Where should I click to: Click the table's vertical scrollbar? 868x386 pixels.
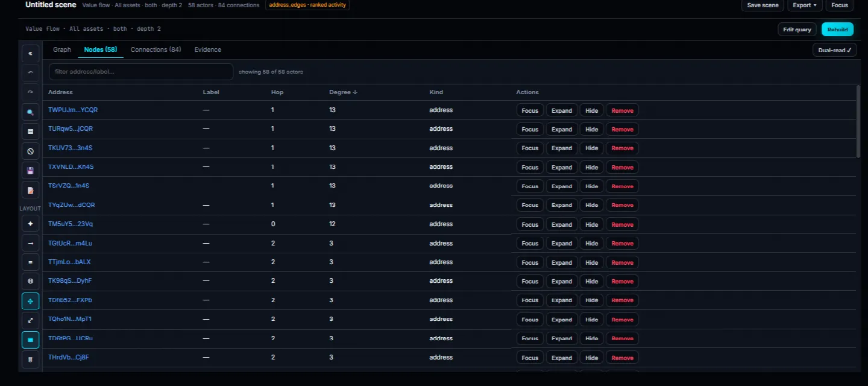click(858, 121)
